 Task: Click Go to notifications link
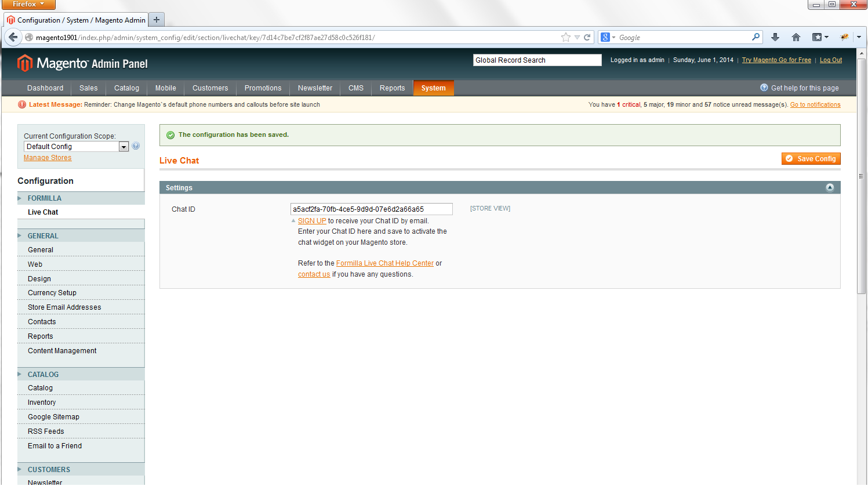815,104
